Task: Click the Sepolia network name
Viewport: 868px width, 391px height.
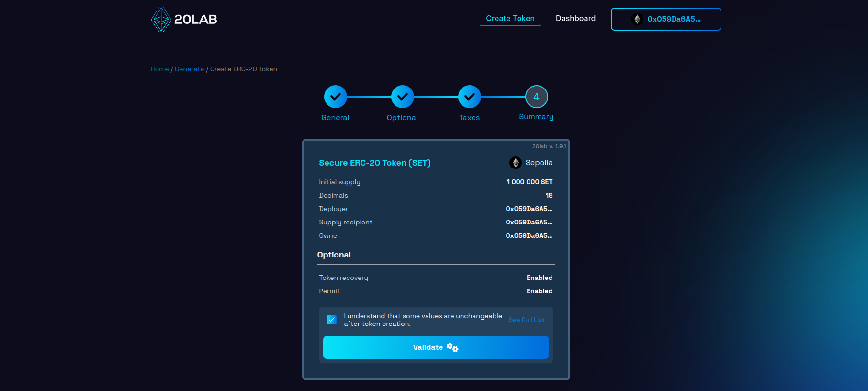Action: coord(539,163)
